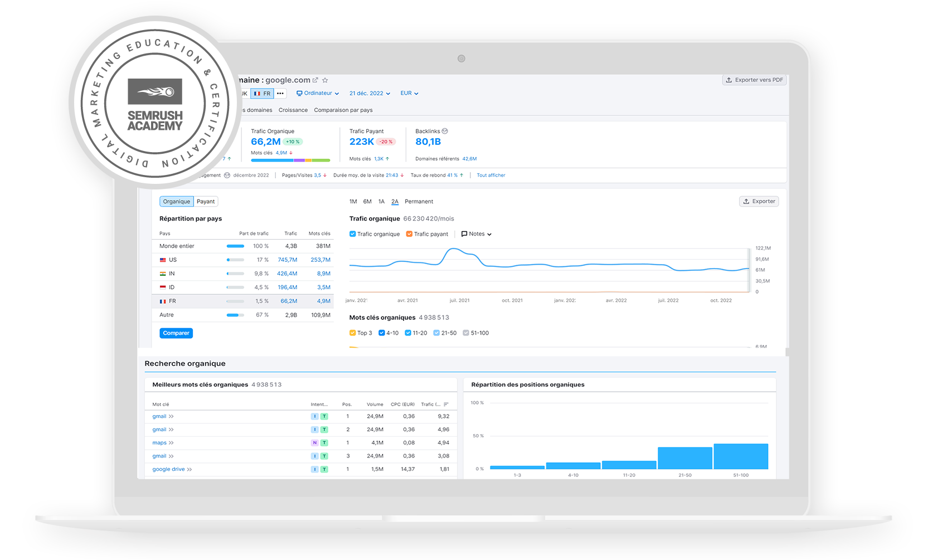
Task: Click the T intent badge in google drive row
Action: (x=324, y=470)
